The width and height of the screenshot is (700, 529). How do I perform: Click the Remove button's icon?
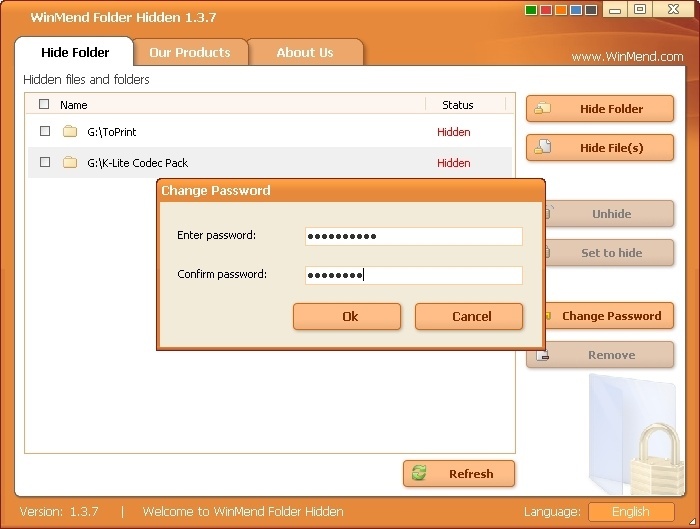[542, 356]
